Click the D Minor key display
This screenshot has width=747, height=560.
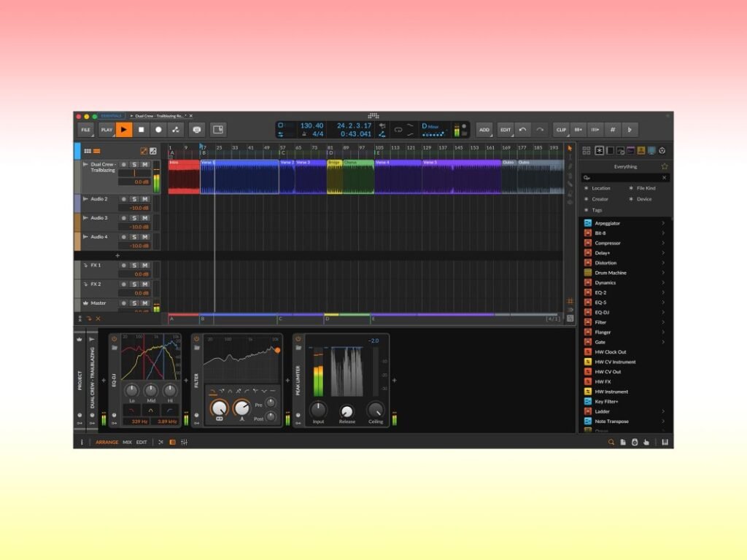(430, 126)
